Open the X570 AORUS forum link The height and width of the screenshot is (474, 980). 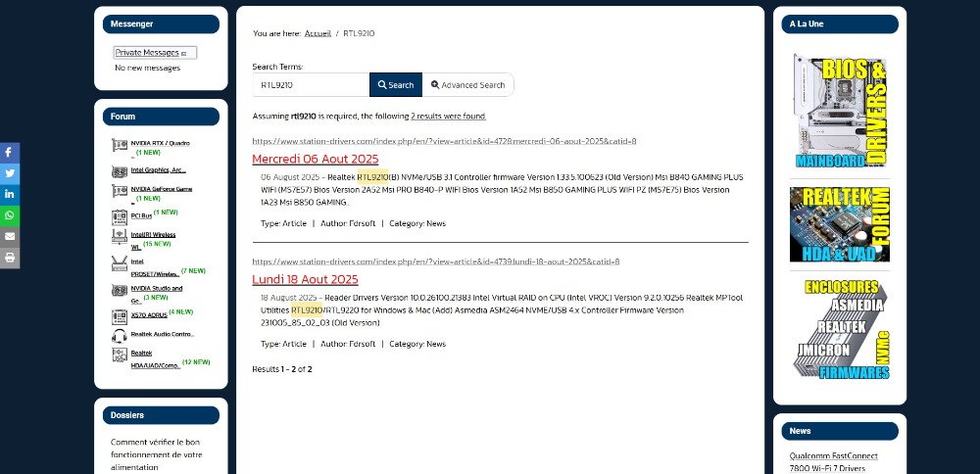click(x=149, y=315)
